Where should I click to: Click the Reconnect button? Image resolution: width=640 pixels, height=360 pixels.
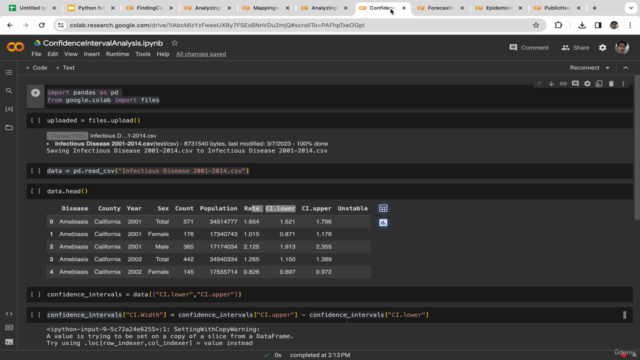(x=584, y=68)
